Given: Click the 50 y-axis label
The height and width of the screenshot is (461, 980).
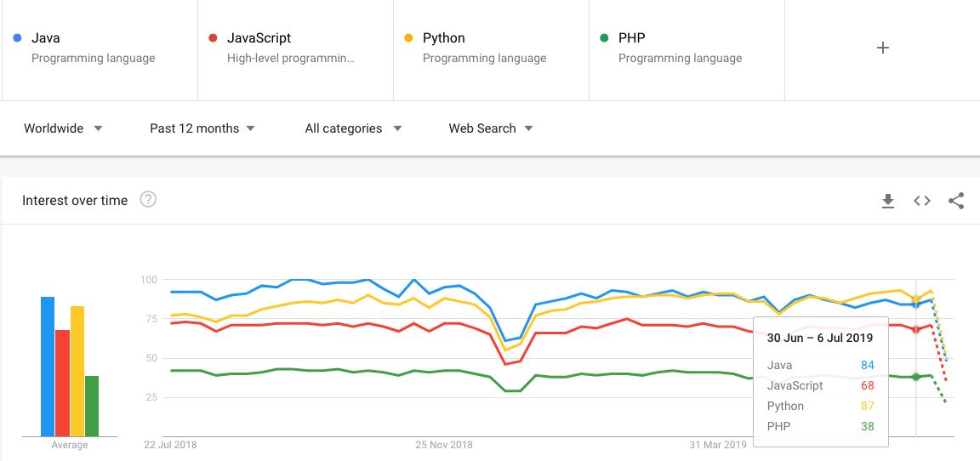Looking at the screenshot, I should [x=152, y=358].
